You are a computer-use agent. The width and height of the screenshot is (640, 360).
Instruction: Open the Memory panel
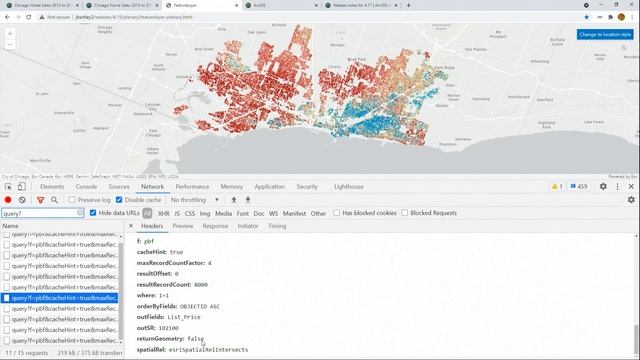point(231,187)
